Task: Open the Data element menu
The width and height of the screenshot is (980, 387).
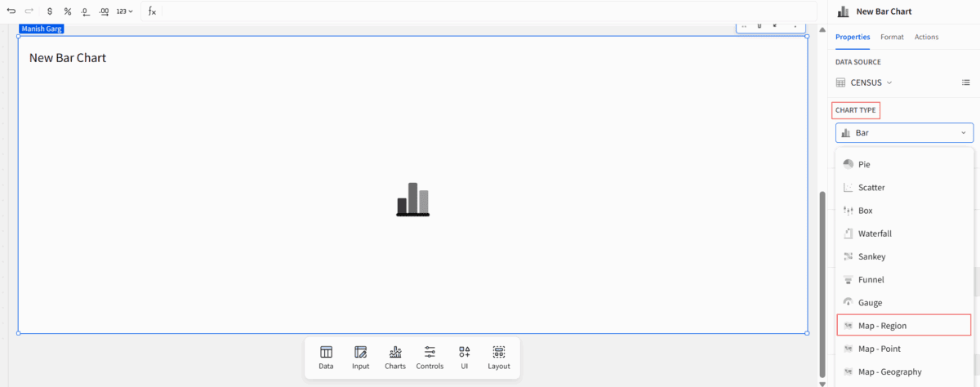Action: pos(326,358)
